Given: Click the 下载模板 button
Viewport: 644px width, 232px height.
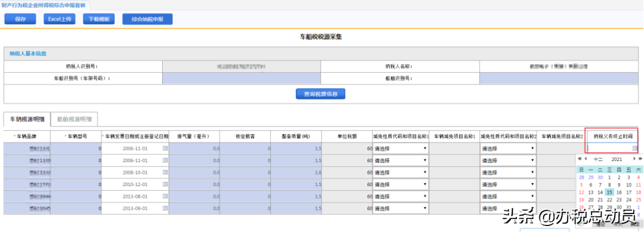Looking at the screenshot, I should (98, 19).
